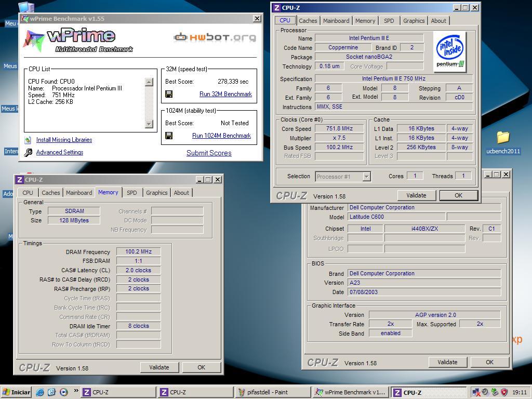The height and width of the screenshot is (399, 532).
Task: Launch Internet Explorer from the quick launch bar
Action: coord(40,392)
